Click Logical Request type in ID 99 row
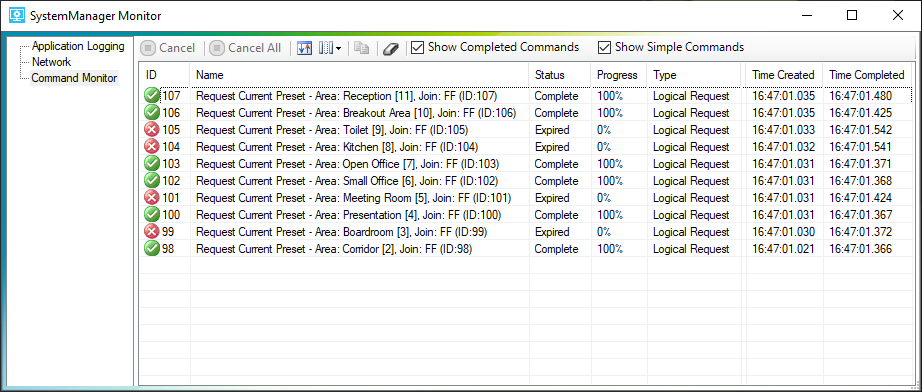 pos(691,232)
